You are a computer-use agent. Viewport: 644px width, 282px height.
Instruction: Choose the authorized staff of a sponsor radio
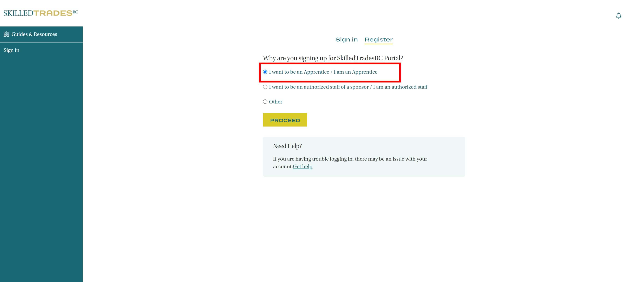(265, 87)
